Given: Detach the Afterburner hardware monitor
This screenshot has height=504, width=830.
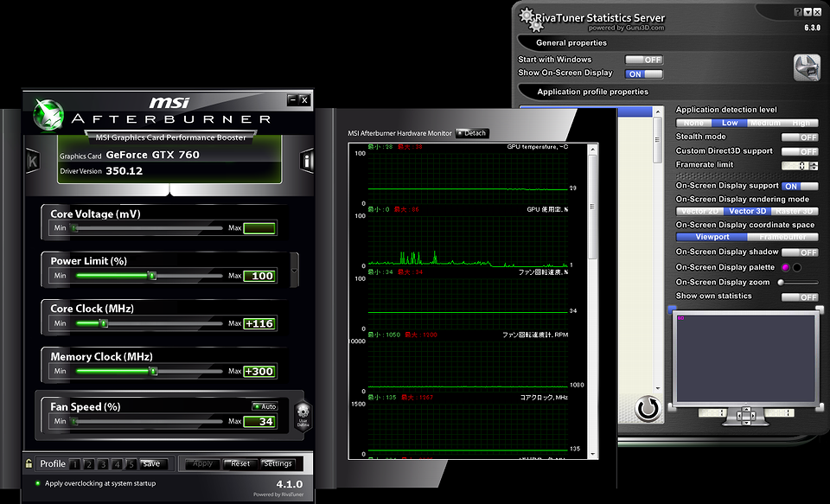Looking at the screenshot, I should [x=472, y=133].
